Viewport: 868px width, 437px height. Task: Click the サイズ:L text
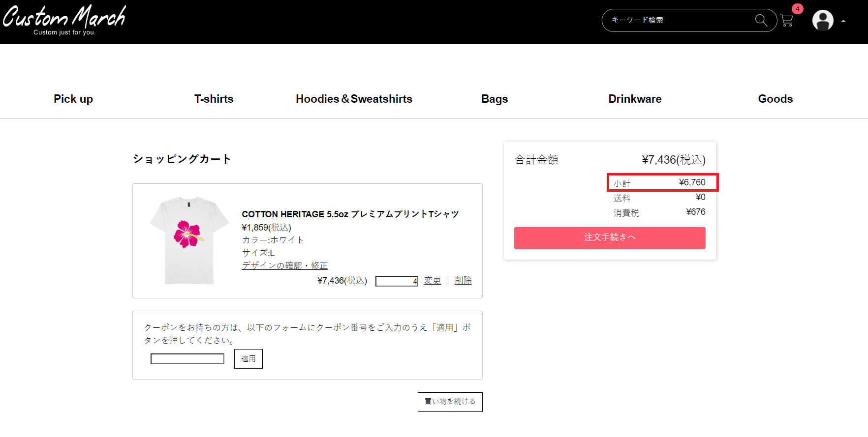tap(258, 253)
